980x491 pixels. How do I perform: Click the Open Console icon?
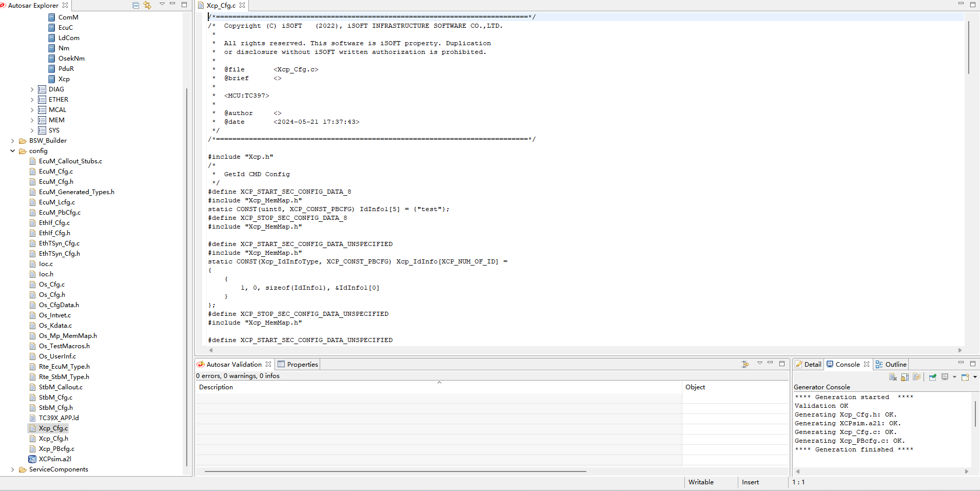(965, 377)
